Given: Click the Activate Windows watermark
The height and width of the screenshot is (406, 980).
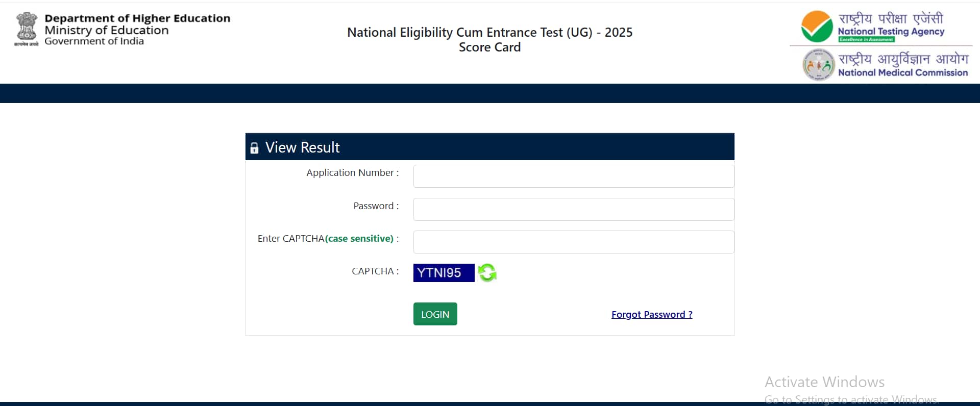Looking at the screenshot, I should click(824, 382).
